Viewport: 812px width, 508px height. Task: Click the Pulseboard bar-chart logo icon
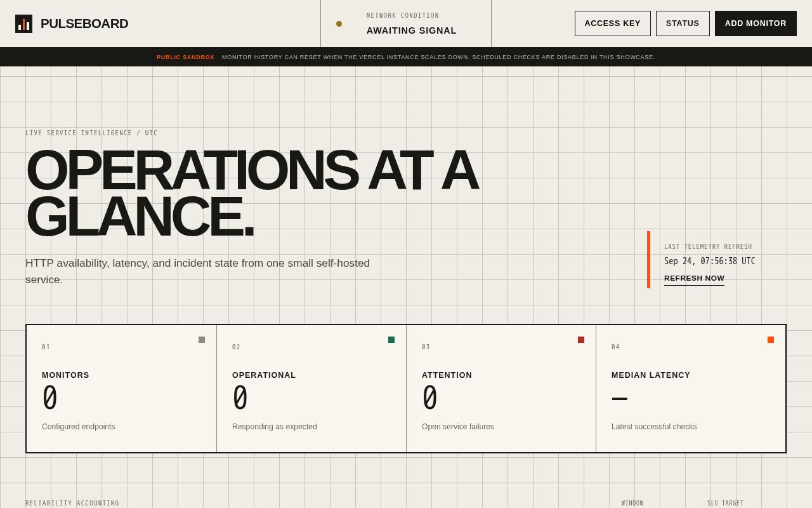coord(23,23)
